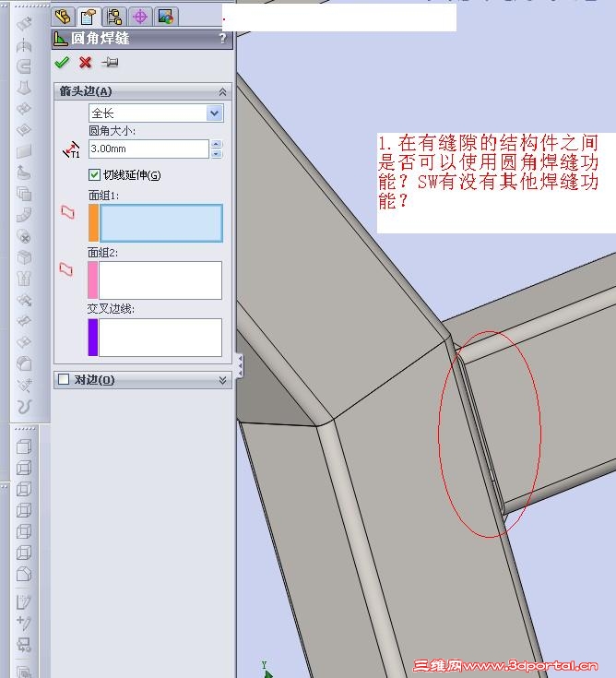Image resolution: width=616 pixels, height=678 pixels.
Task: Click the help question mark in 圆角焊缝 header
Action: point(222,38)
